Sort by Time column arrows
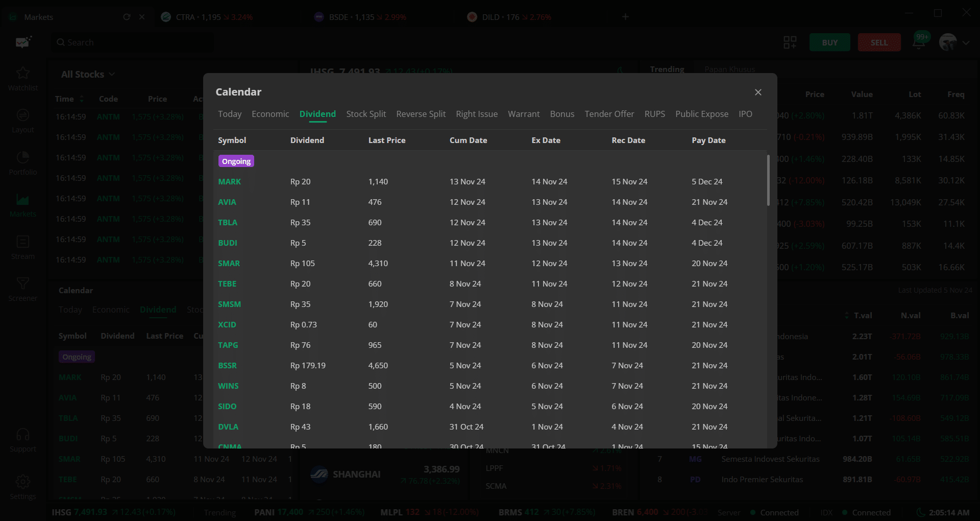The image size is (980, 521). point(82,99)
